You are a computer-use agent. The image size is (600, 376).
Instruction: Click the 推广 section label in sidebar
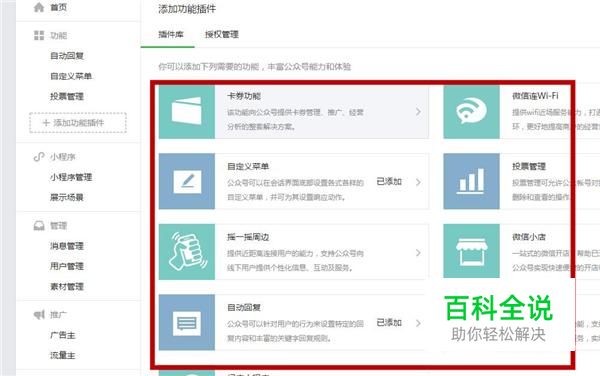coord(59,315)
